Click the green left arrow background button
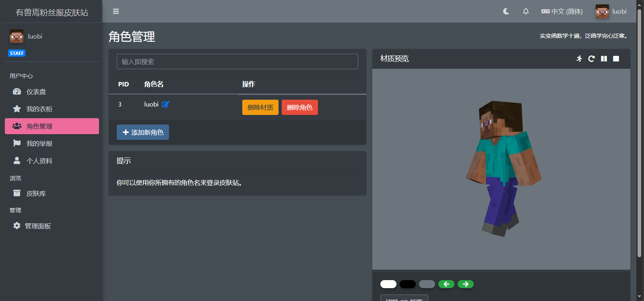The width and height of the screenshot is (644, 301). coord(446,284)
